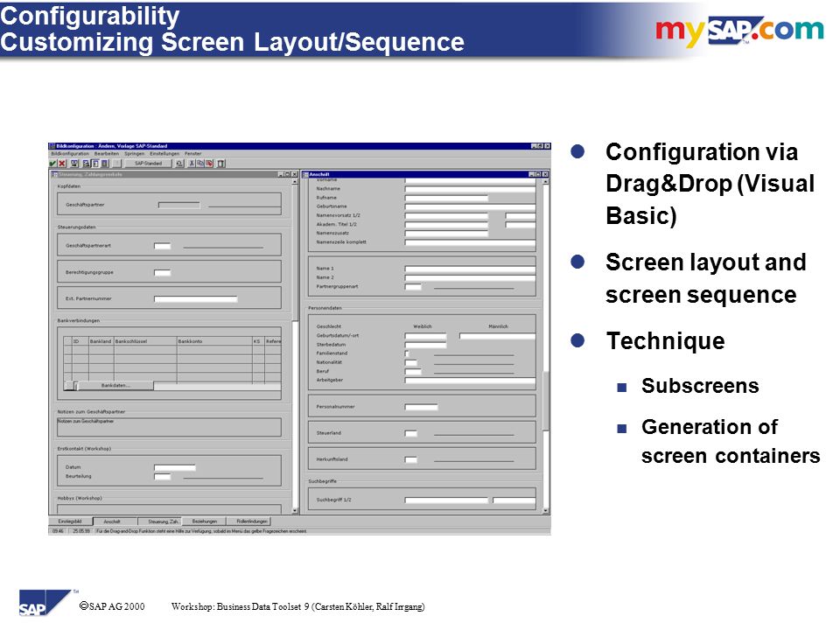Click the Anschrift pane scroll-up arrow
This screenshot has width=840, height=630.
pyautogui.click(x=545, y=182)
